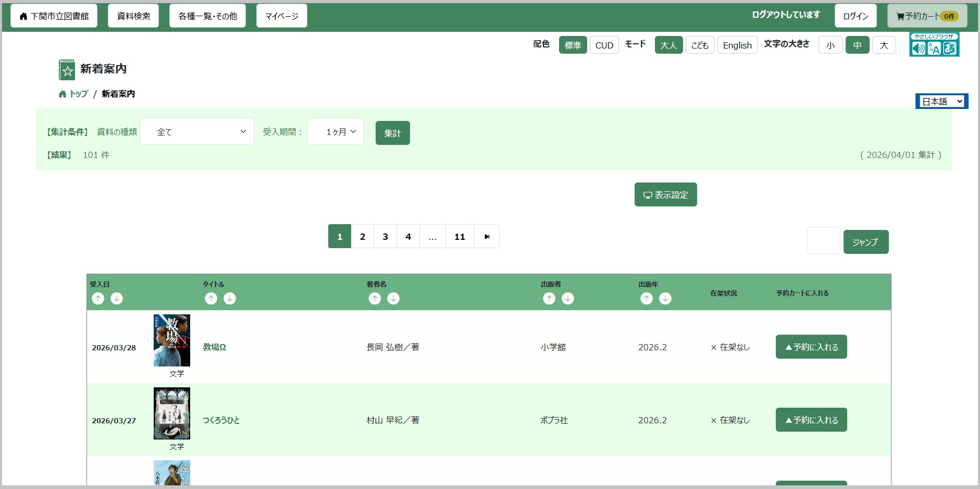This screenshot has height=489, width=980.
Task: Open the 資料検索 menu
Action: point(133,16)
